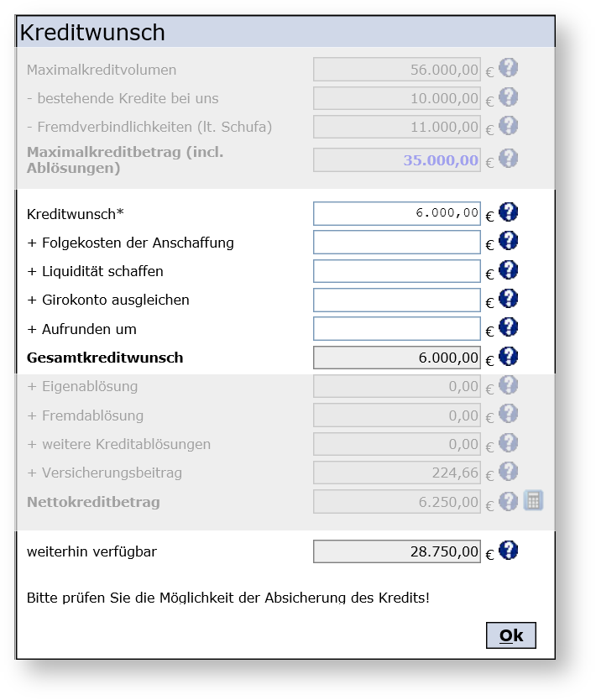
Task: Select the Liquidität schaffen input field
Action: 396,271
